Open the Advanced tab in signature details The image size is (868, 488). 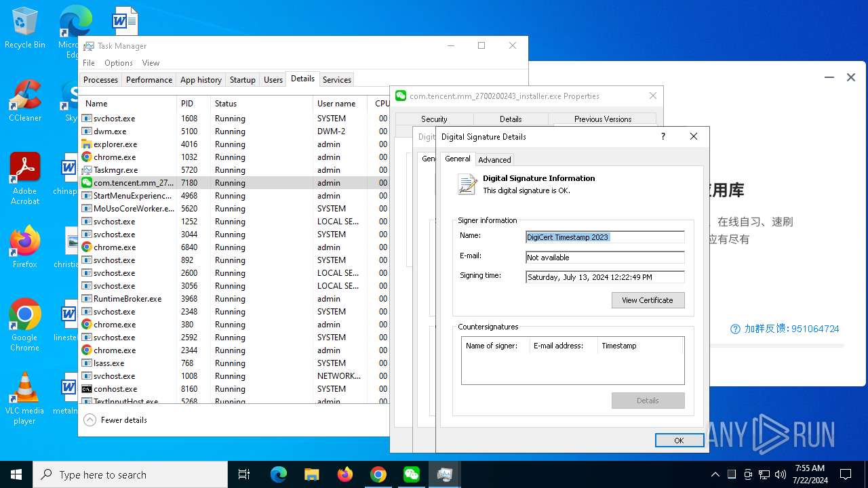[x=494, y=160]
